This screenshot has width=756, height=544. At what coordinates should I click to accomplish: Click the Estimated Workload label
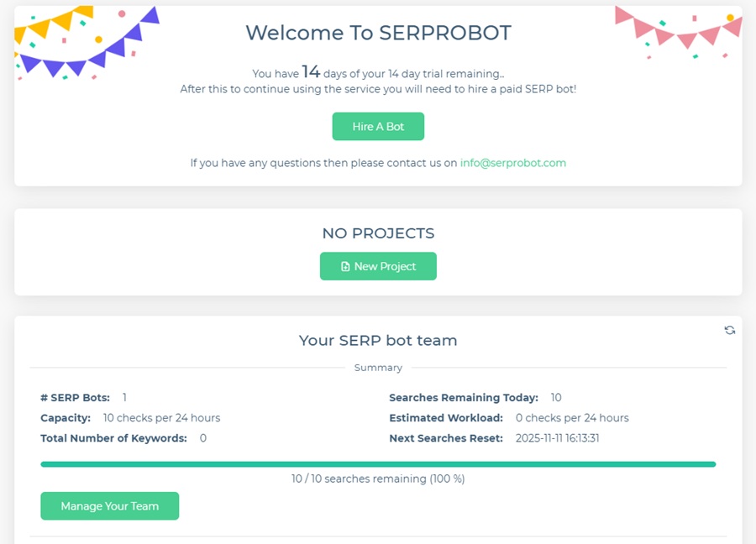pos(446,417)
